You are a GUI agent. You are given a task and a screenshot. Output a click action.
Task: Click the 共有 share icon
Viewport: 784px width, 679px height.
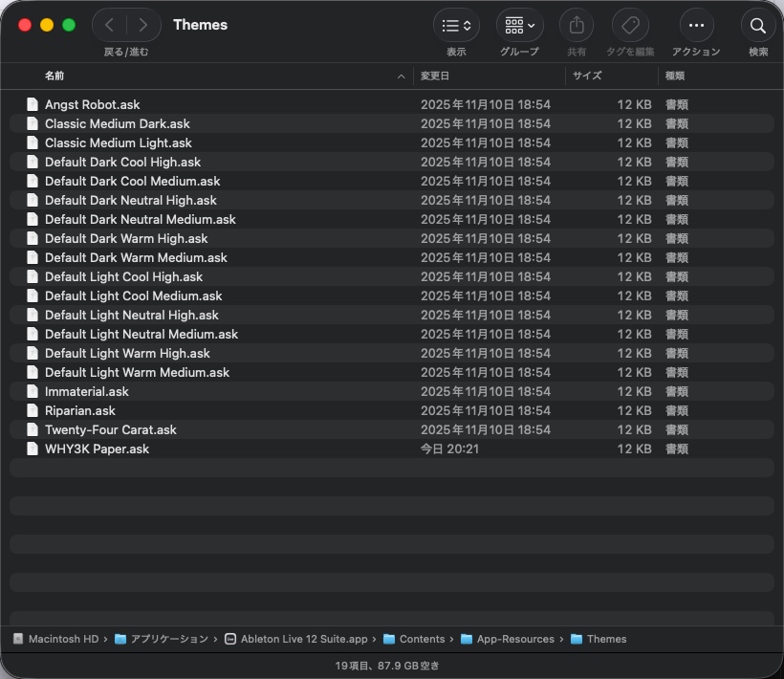(577, 25)
